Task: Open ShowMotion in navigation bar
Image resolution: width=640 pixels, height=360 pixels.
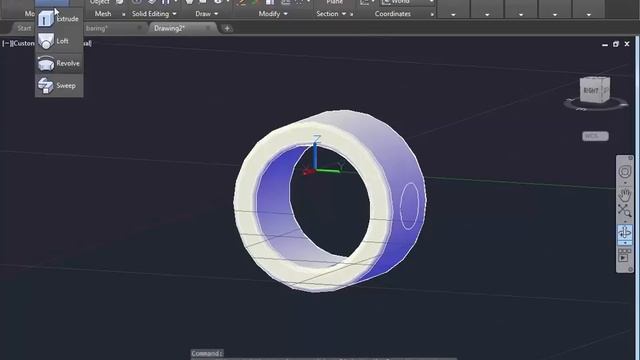Action: pyautogui.click(x=624, y=255)
